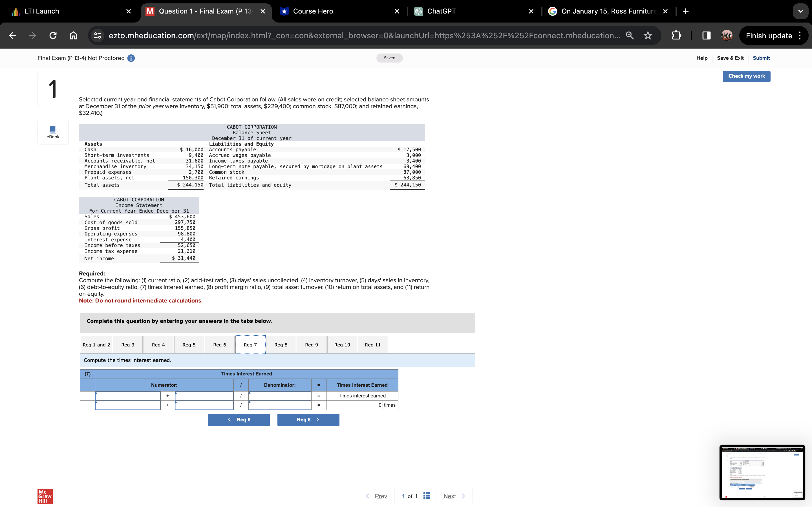812x507 pixels.
Task: Open the Chrome side panel
Action: (x=707, y=35)
